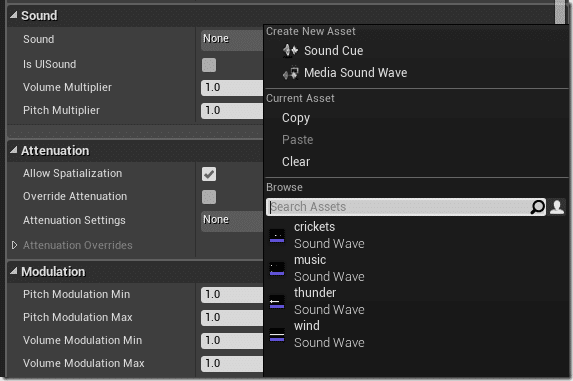This screenshot has width=573, height=381.
Task: Click the thunder asset thumbnail
Action: click(x=277, y=302)
